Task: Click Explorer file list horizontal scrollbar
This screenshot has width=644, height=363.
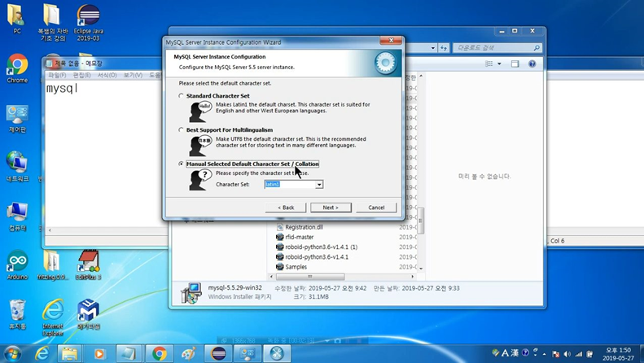Action: point(309,277)
